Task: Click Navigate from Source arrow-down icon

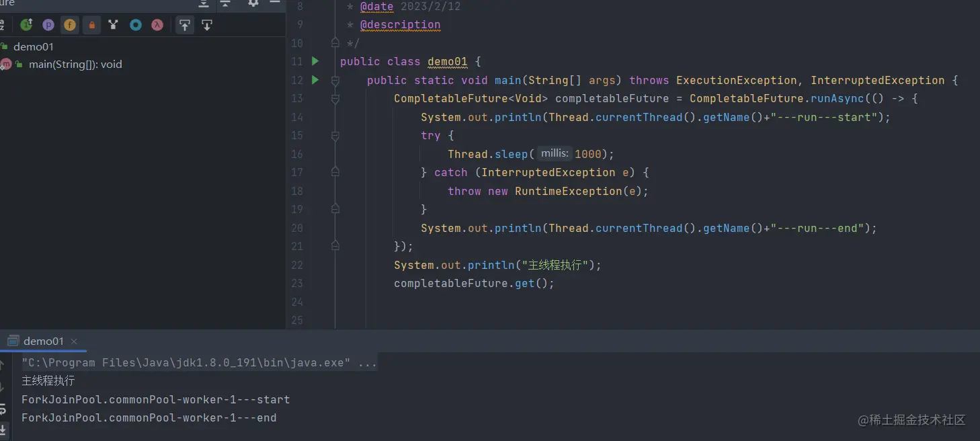Action: [207, 25]
